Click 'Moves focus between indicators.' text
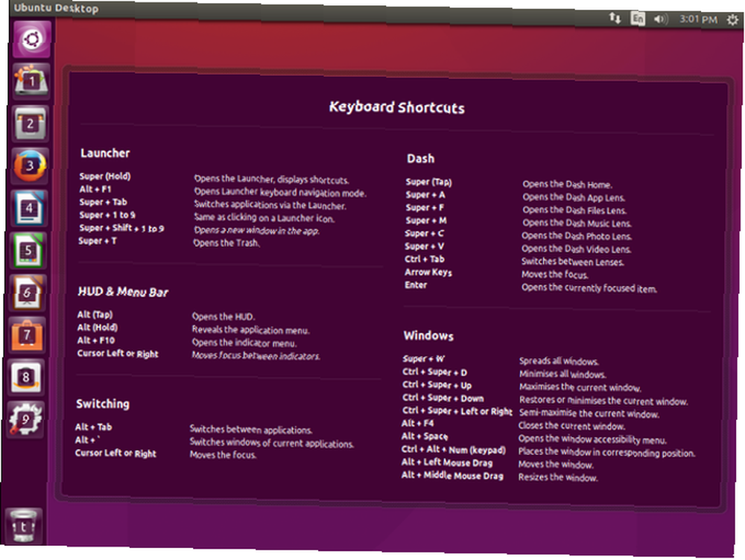Screen dimensions: 745x560 tap(256, 356)
